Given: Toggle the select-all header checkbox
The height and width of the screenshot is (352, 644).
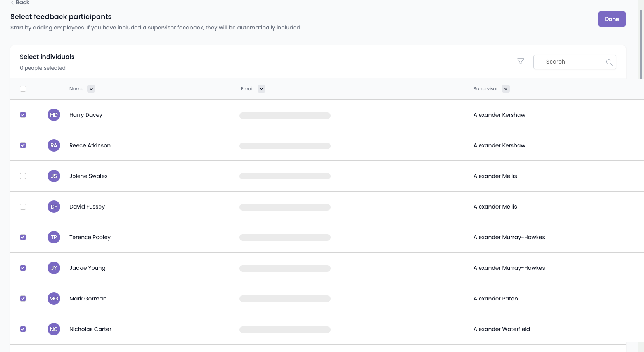Looking at the screenshot, I should pos(23,89).
